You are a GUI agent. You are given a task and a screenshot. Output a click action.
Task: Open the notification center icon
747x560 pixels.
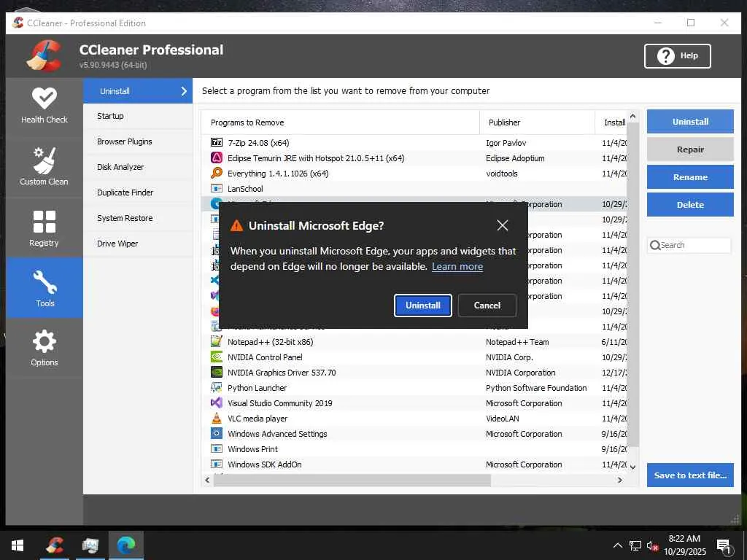coord(724,547)
